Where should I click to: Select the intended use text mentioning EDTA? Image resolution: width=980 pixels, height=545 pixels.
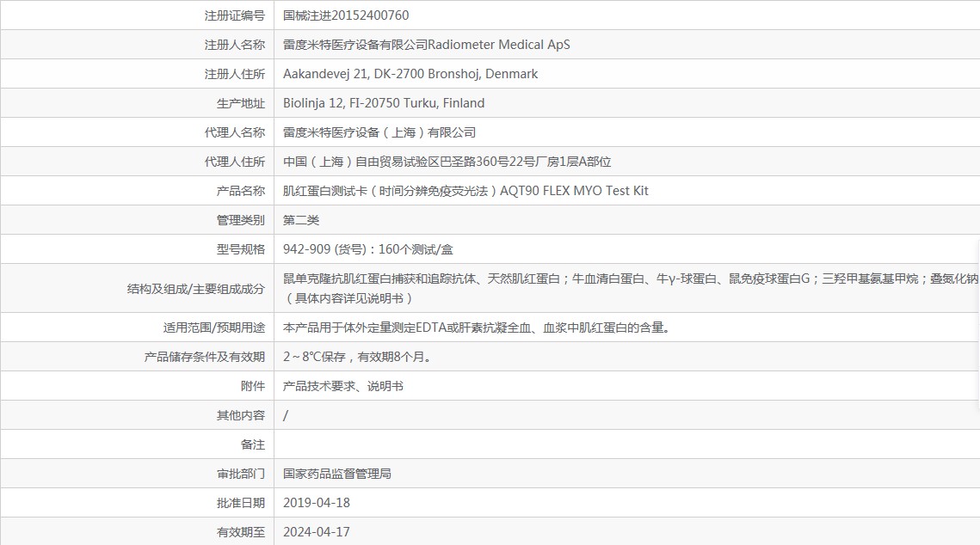(x=477, y=328)
